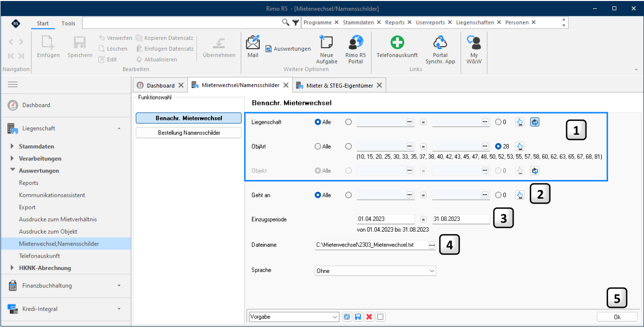This screenshot has width=644, height=327.
Task: Open the Mail tool in ribbon
Action: pyautogui.click(x=253, y=46)
